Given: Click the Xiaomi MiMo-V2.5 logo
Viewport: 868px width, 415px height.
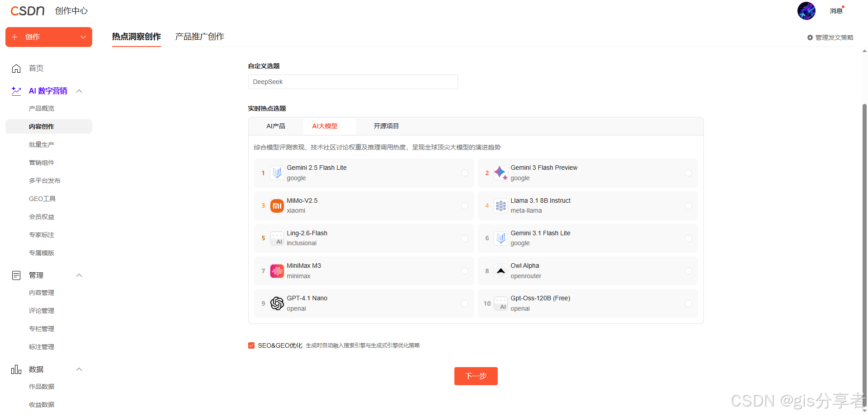Looking at the screenshot, I should pyautogui.click(x=277, y=206).
